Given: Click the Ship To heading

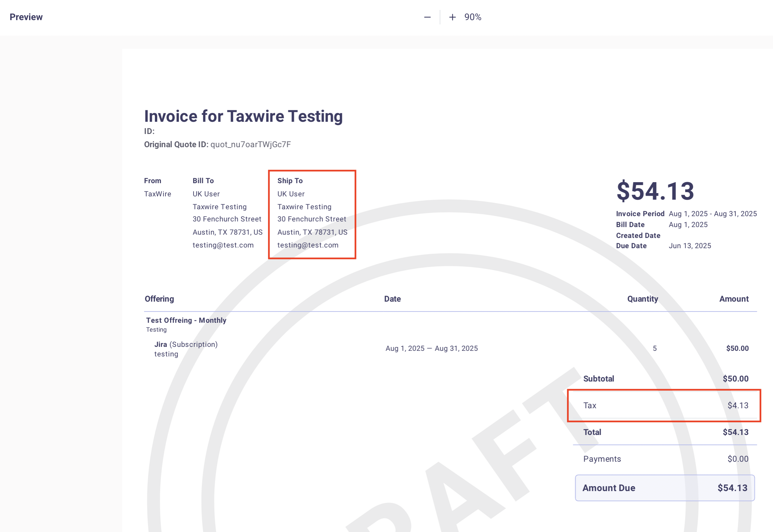Looking at the screenshot, I should tap(290, 181).
